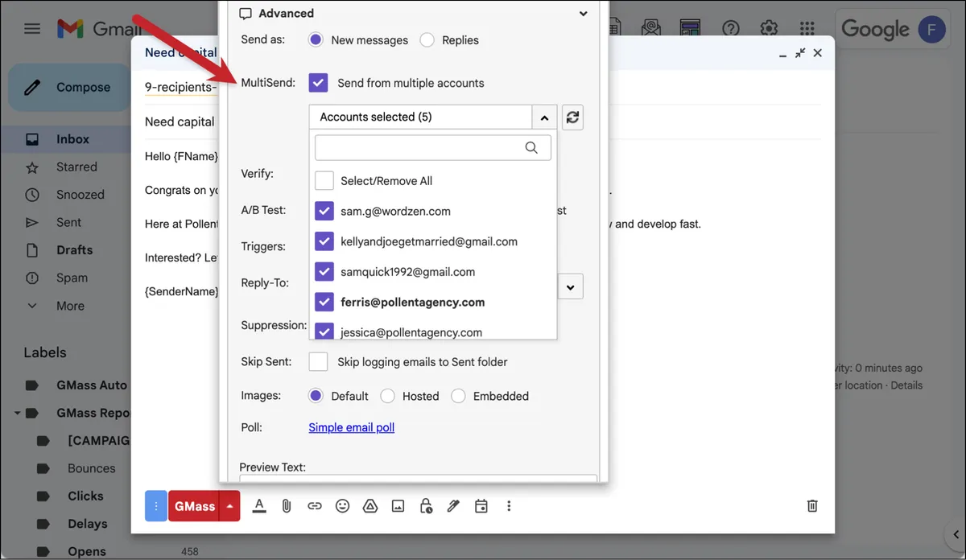Discard draft using trash icon
The height and width of the screenshot is (560, 966).
pos(812,506)
